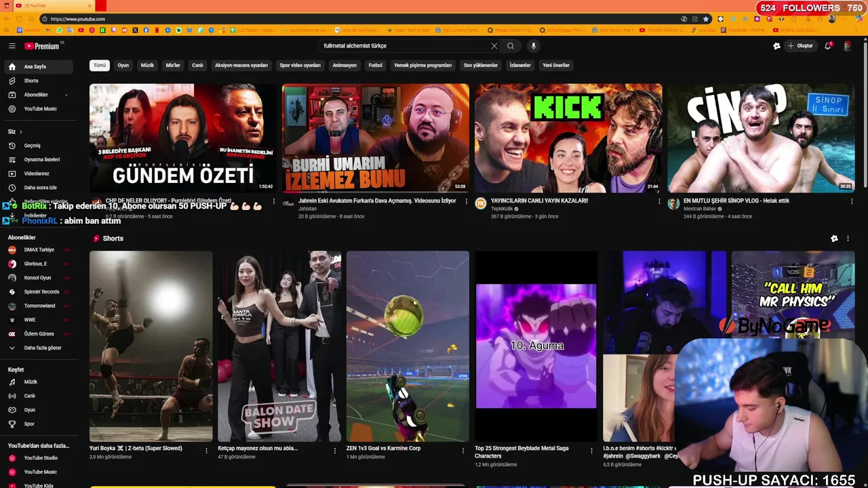Open the BURHİ UMARIM İZLEMEZ BUNU thumbnail
Image resolution: width=868 pixels, height=488 pixels.
coord(376,138)
